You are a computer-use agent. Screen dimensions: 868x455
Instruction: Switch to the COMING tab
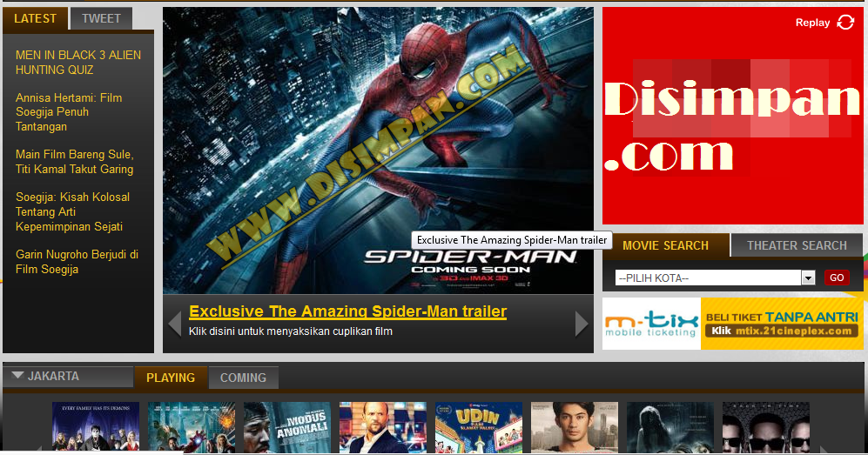point(243,378)
